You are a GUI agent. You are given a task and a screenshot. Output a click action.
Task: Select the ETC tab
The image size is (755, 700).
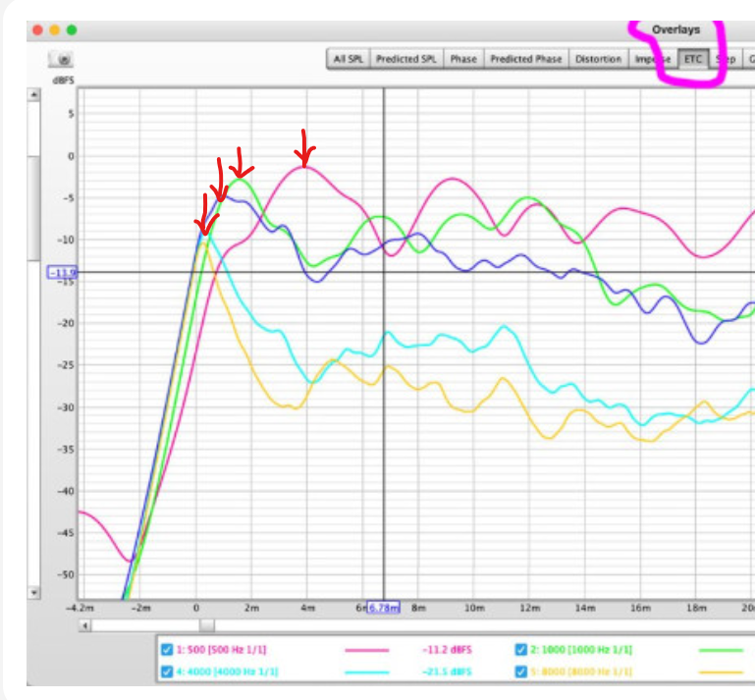pyautogui.click(x=693, y=59)
